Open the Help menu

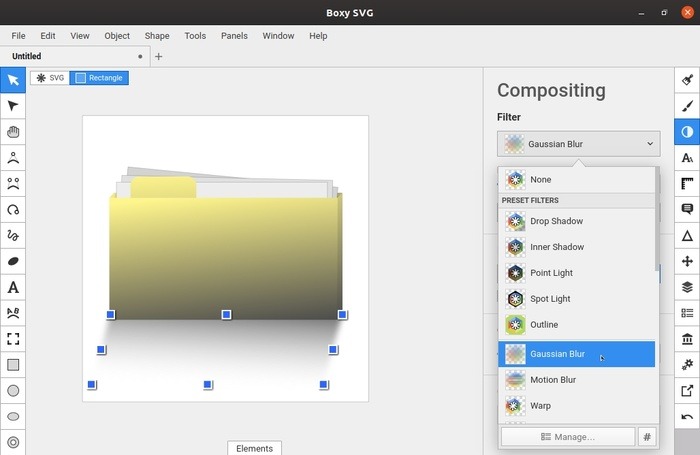tap(318, 36)
